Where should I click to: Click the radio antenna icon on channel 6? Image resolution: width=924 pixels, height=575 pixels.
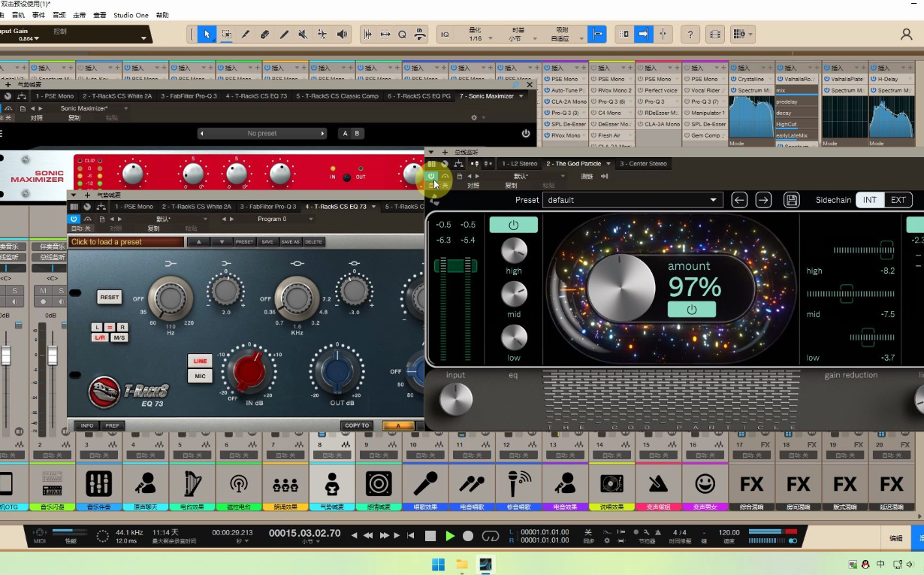pyautogui.click(x=239, y=483)
